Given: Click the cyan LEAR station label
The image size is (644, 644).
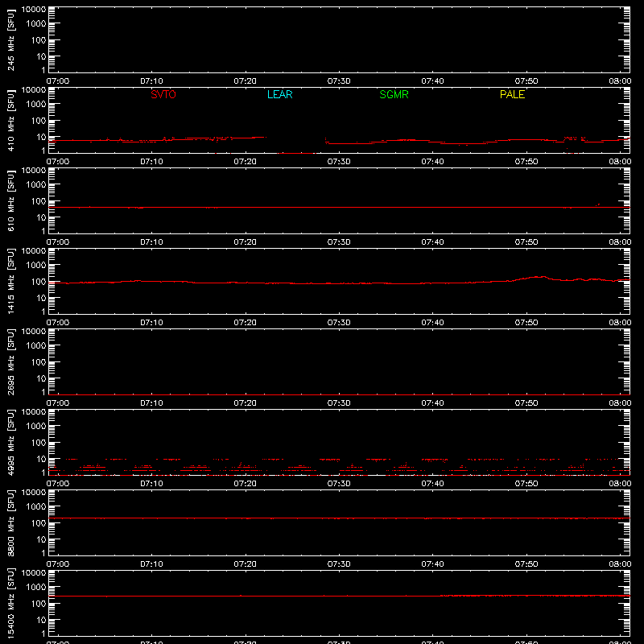Looking at the screenshot, I should point(279,94).
